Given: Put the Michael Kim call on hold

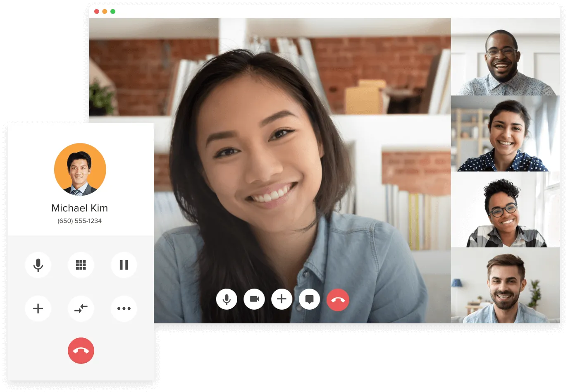Looking at the screenshot, I should (124, 265).
